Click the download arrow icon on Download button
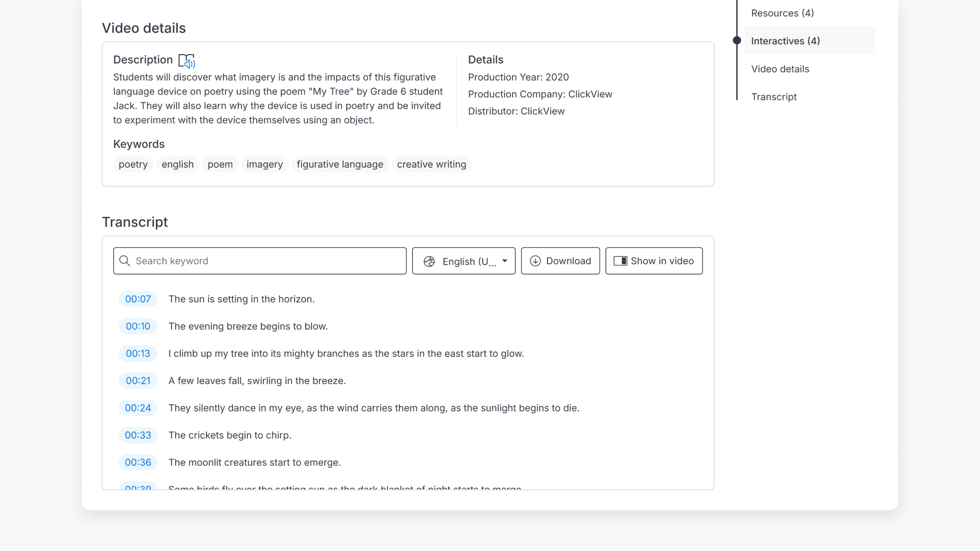This screenshot has height=551, width=980. coord(535,261)
